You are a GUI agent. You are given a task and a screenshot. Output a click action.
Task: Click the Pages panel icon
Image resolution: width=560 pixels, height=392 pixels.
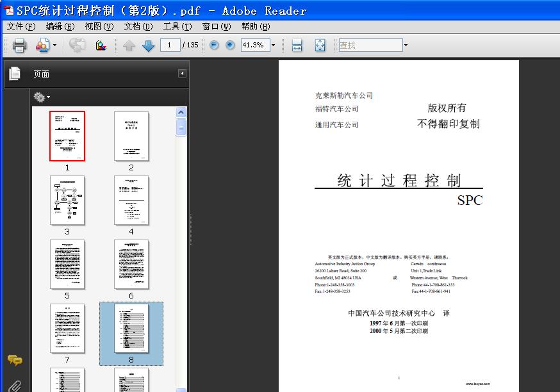click(x=15, y=74)
